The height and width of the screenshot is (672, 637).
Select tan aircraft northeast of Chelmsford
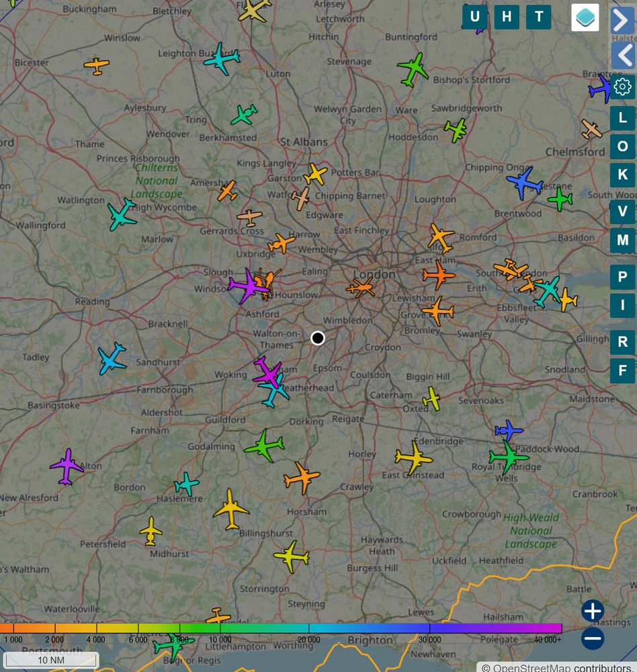[x=591, y=129]
